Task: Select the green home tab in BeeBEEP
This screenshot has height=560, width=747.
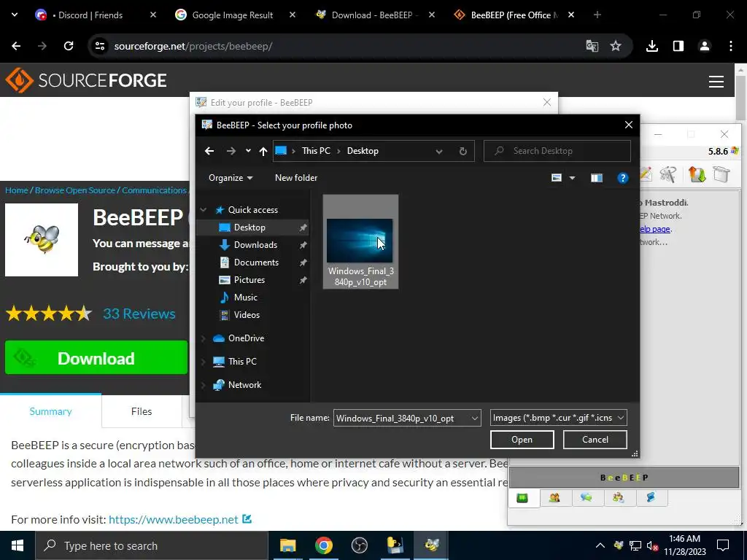Action: point(522,498)
